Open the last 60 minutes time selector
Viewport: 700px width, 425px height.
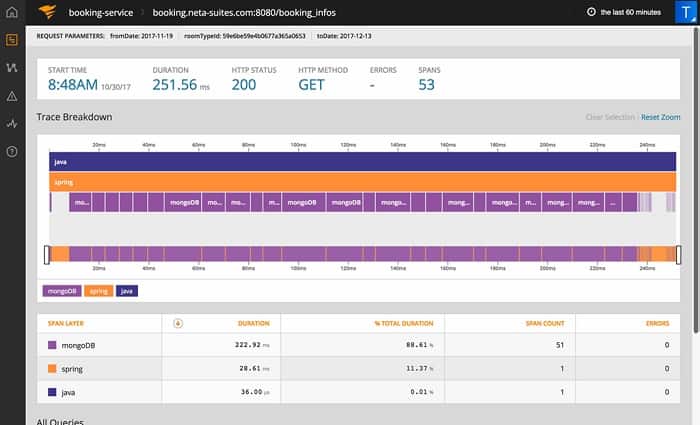tap(630, 12)
